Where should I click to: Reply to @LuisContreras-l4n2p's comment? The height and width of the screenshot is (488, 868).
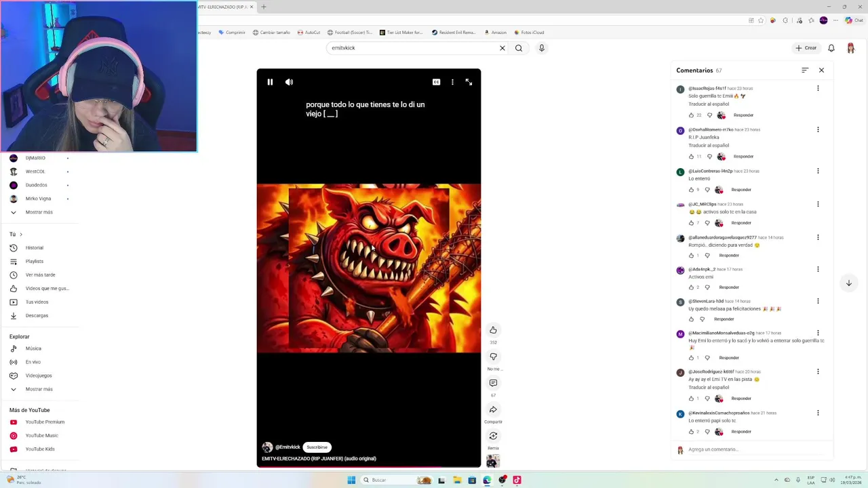click(x=741, y=190)
